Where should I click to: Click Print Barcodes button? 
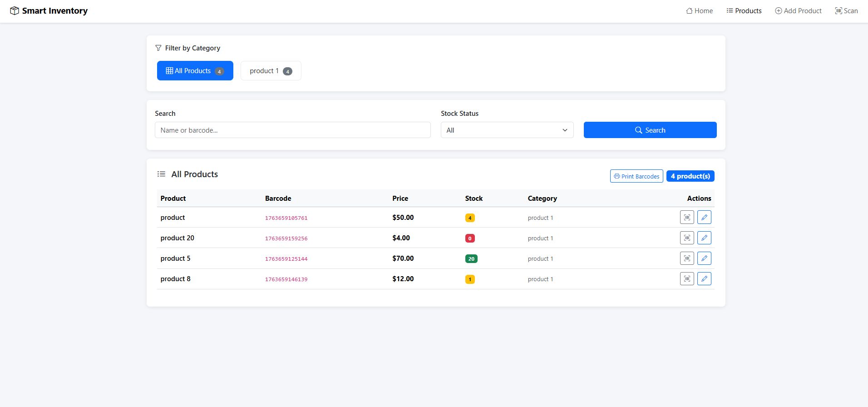[x=636, y=176]
